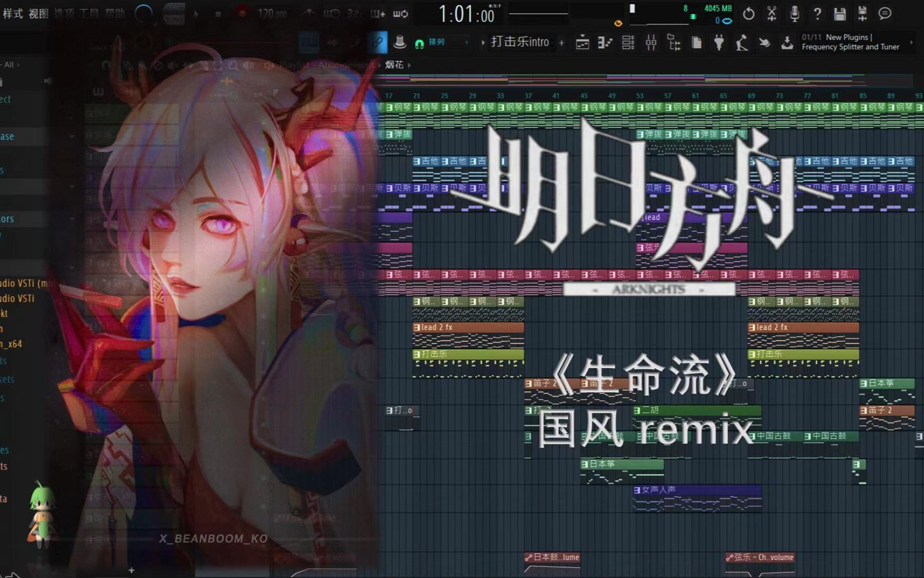Click bar 37 on the timeline ruler
This screenshot has height=578, width=924.
(528, 96)
